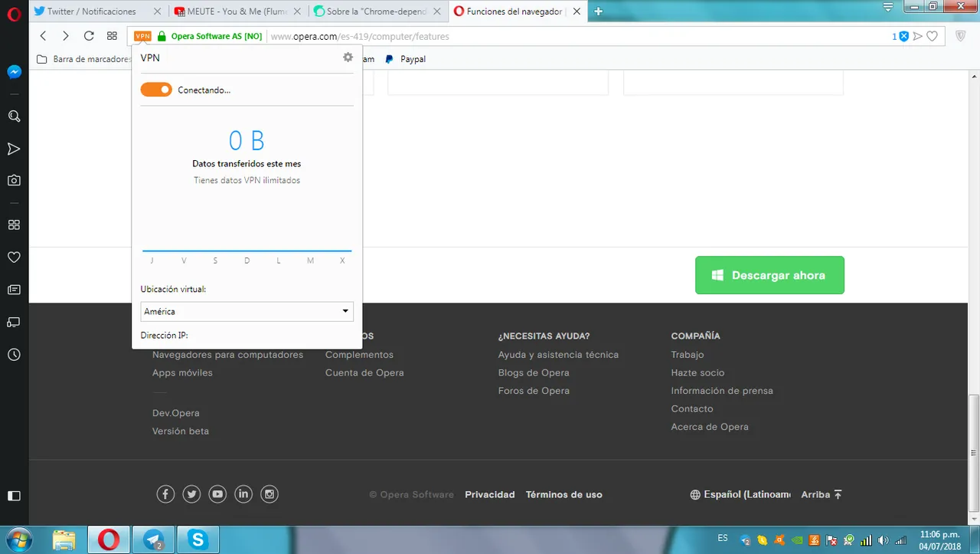
Task: Open VPN settings gear icon
Action: (348, 57)
